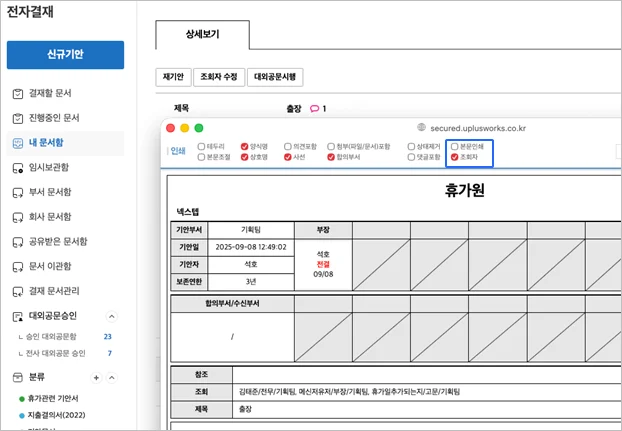This screenshot has width=622, height=431.
Task: Click the 신규기안 button
Action: 65,54
